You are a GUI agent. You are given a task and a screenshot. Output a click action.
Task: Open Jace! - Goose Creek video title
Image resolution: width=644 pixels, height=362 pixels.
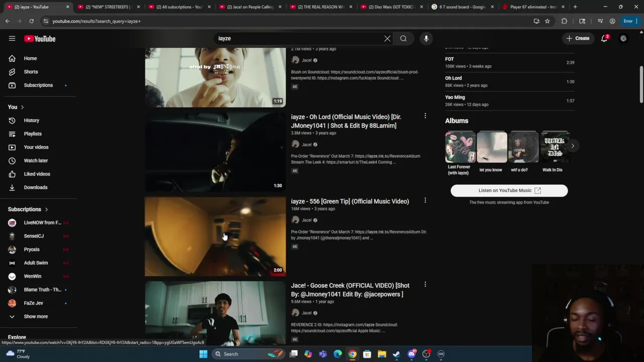pos(350,290)
